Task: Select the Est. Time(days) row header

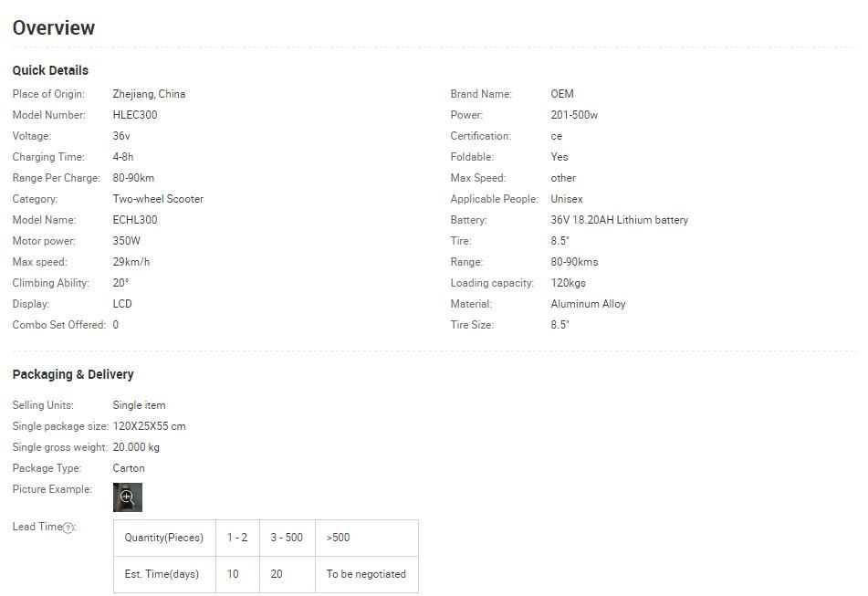Action: tap(164, 574)
